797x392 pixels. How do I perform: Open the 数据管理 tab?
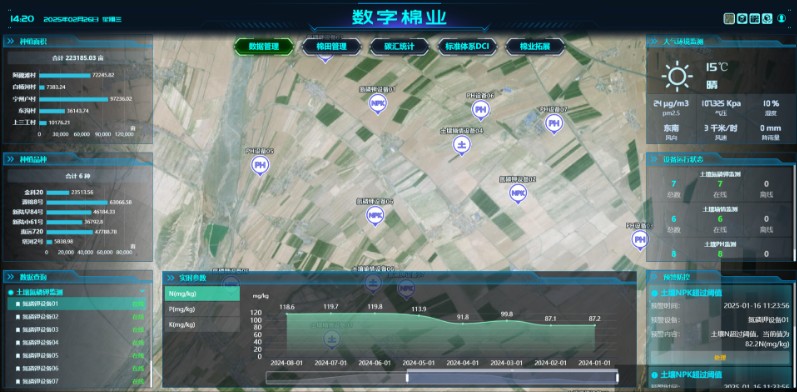pos(264,46)
